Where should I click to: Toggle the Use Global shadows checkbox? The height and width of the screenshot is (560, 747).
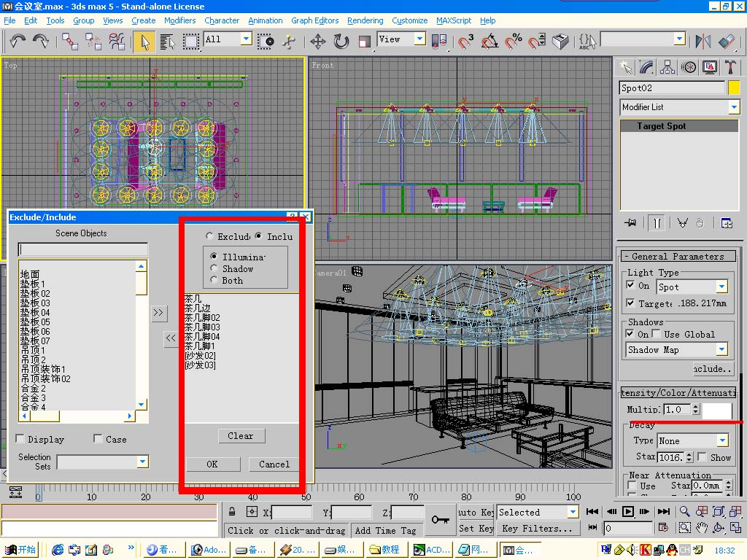tap(657, 334)
